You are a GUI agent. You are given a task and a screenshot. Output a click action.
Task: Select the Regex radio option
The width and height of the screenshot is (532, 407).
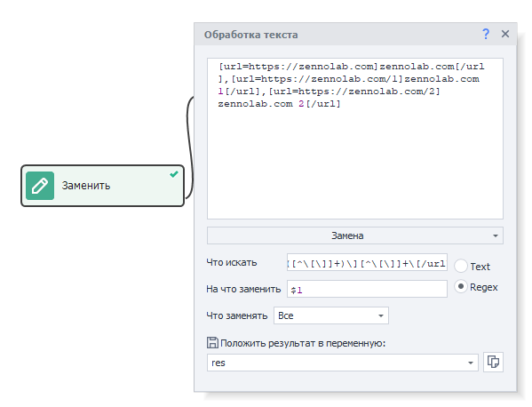pos(461,287)
